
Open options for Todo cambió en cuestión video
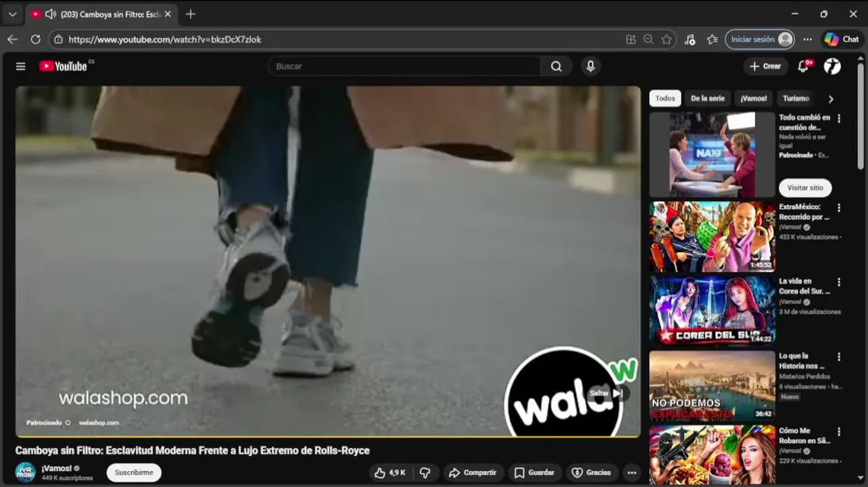pos(839,118)
